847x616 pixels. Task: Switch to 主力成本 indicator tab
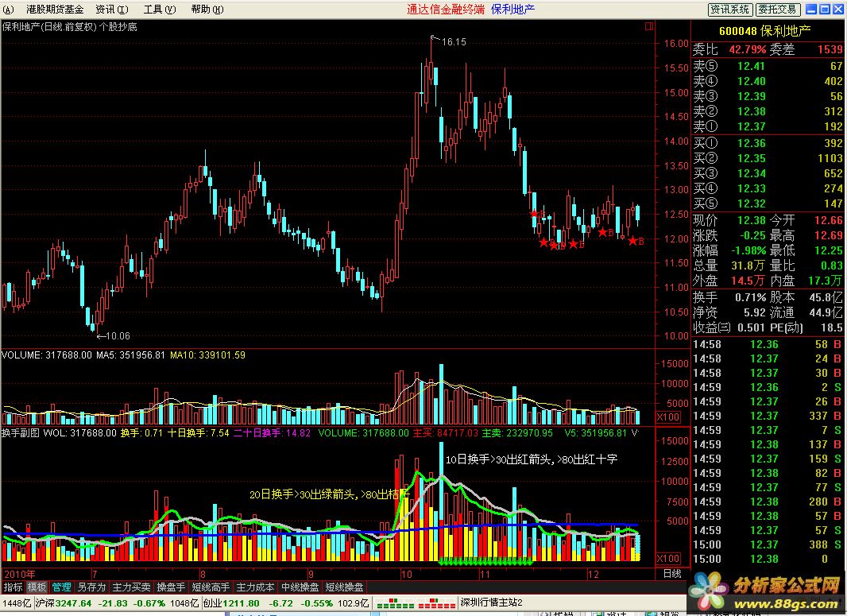point(256,587)
